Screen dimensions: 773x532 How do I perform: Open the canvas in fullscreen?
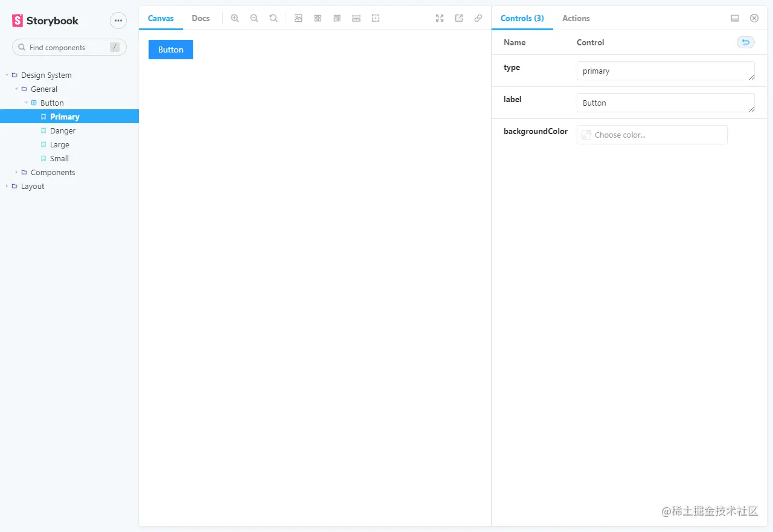[439, 18]
